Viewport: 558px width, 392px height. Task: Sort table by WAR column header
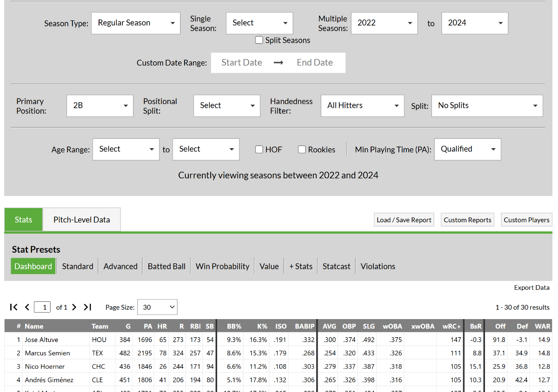click(542, 326)
